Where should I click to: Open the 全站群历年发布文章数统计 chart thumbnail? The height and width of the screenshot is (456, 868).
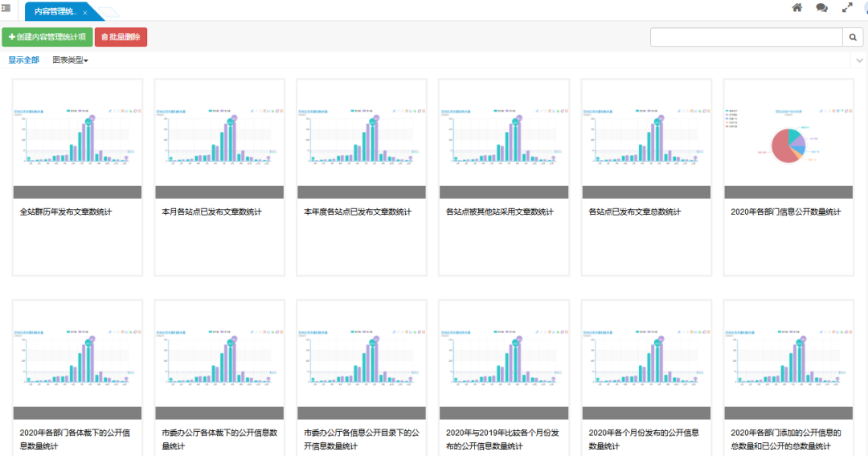(x=77, y=134)
